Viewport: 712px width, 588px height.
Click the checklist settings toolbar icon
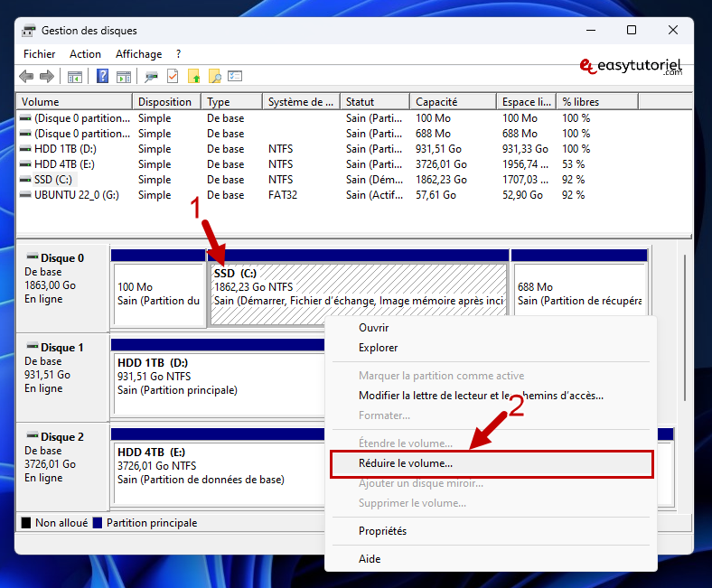(235, 76)
